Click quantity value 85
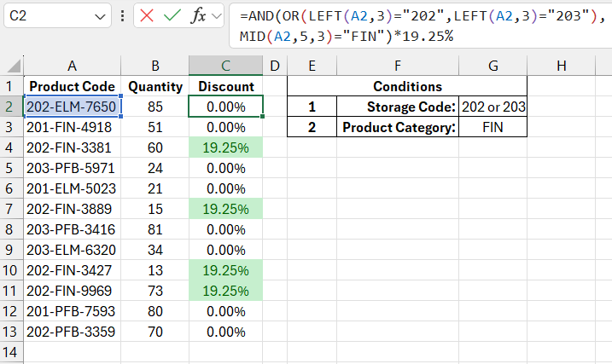612x364 pixels. click(155, 107)
